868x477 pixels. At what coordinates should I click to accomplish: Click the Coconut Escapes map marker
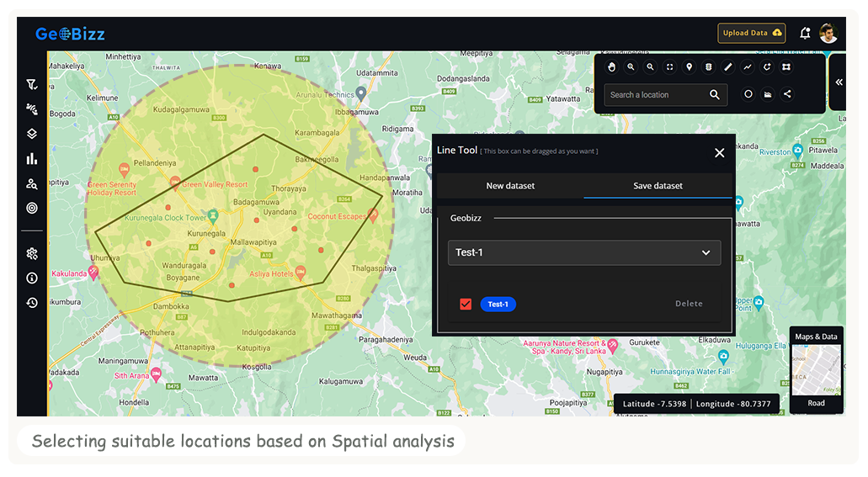[373, 215]
